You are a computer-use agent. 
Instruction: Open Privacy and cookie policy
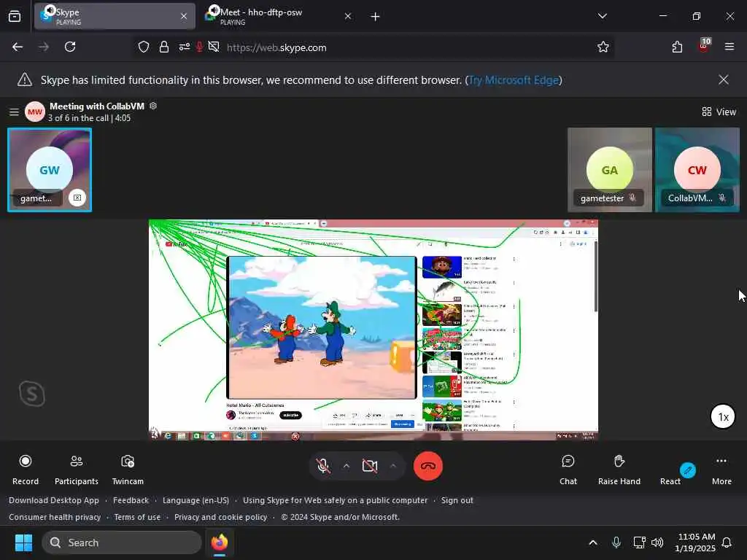pos(220,517)
